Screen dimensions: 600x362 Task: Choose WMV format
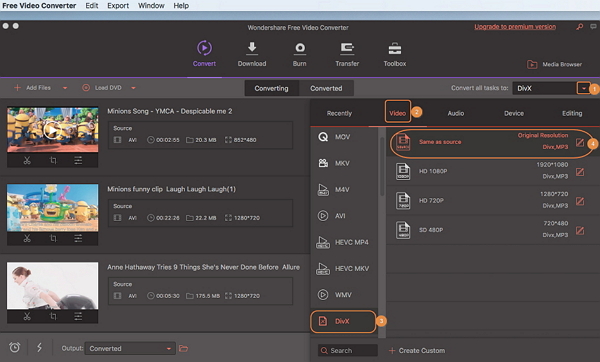click(344, 295)
